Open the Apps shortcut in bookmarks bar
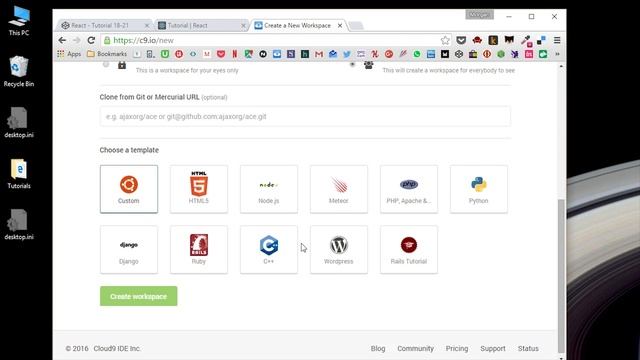Image resolution: width=640 pixels, height=360 pixels. [x=69, y=54]
